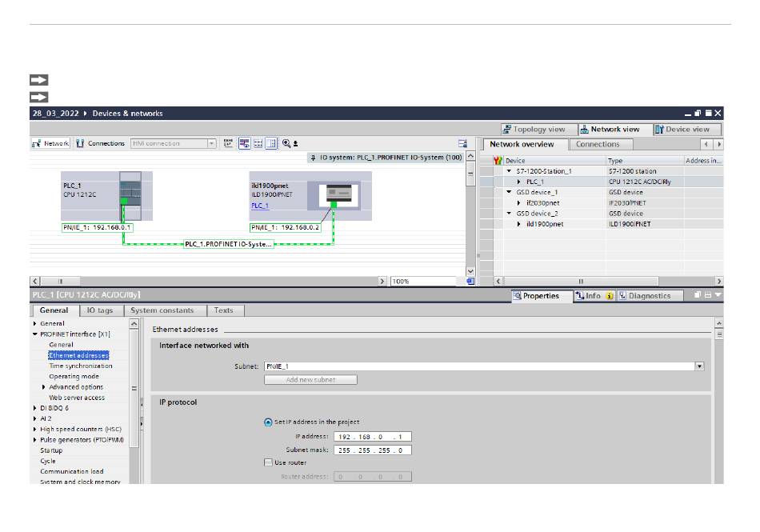Enable the Use router checkbox

(x=268, y=462)
